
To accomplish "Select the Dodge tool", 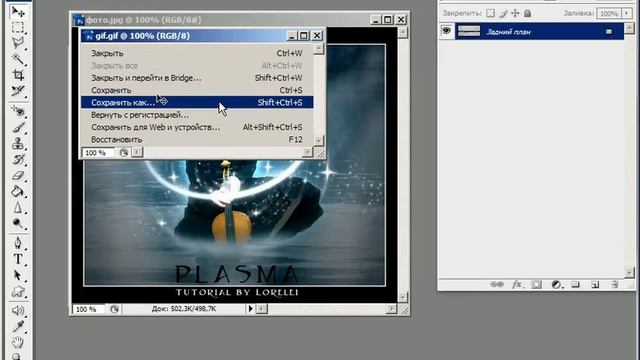I will [18, 223].
